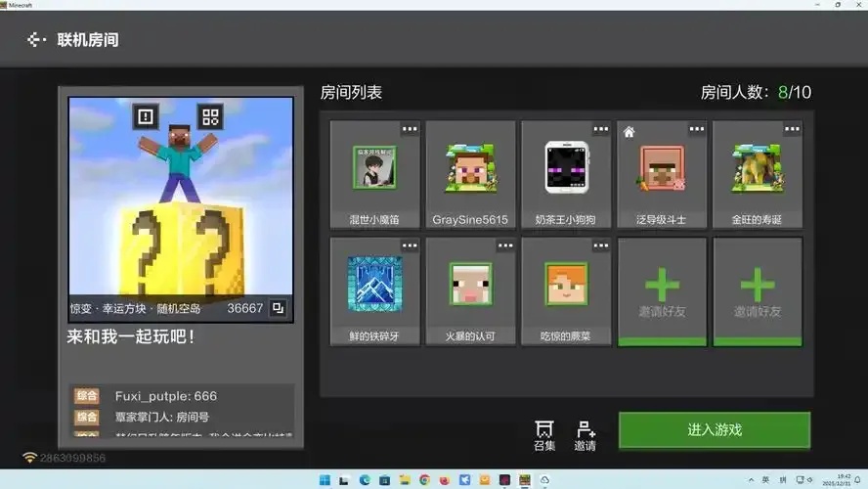Click the 房间人数 8/10 counter
Viewport: 868px width, 489px height.
tap(756, 92)
